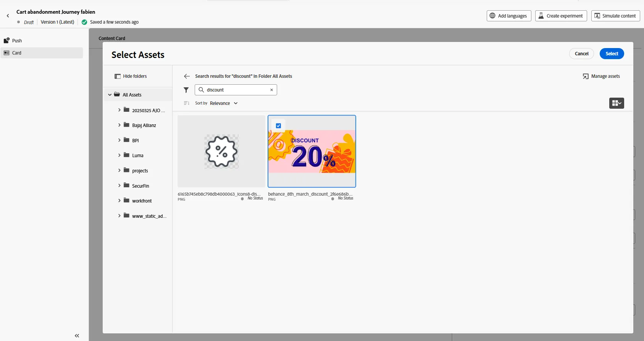Screen dimensions: 644x341
Task: Click the Select button
Action: pyautogui.click(x=612, y=54)
